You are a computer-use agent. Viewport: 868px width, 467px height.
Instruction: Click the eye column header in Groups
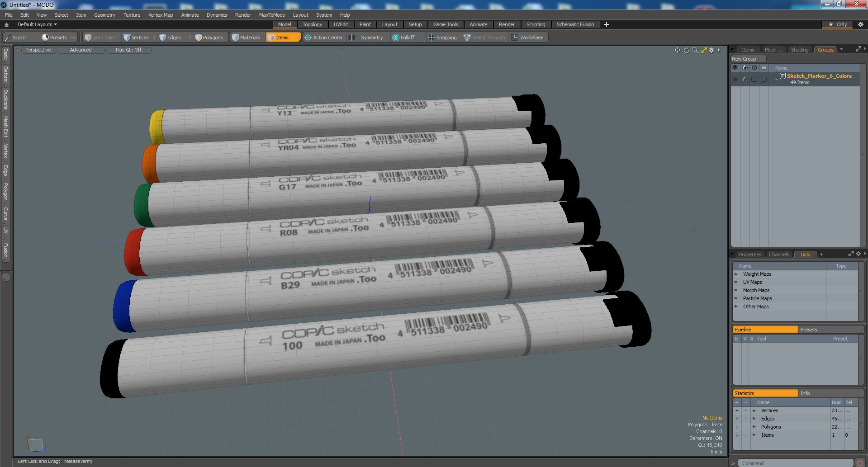pos(735,68)
